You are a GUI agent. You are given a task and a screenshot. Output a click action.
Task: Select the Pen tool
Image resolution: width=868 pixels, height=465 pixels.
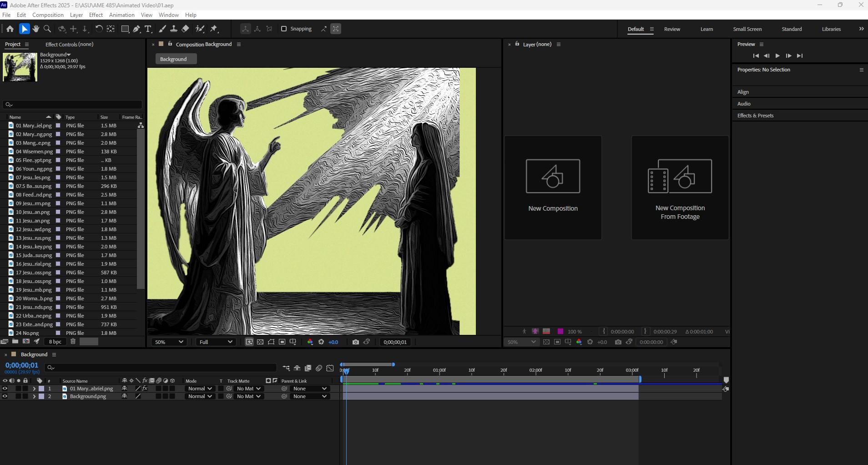[x=136, y=29]
